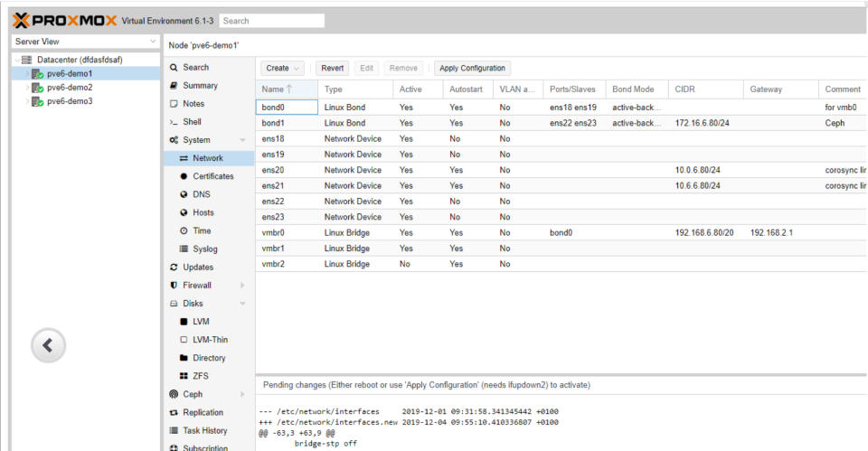Screen dimensions: 868x451
Task: Sort by the CIDR column header
Action: coord(706,89)
